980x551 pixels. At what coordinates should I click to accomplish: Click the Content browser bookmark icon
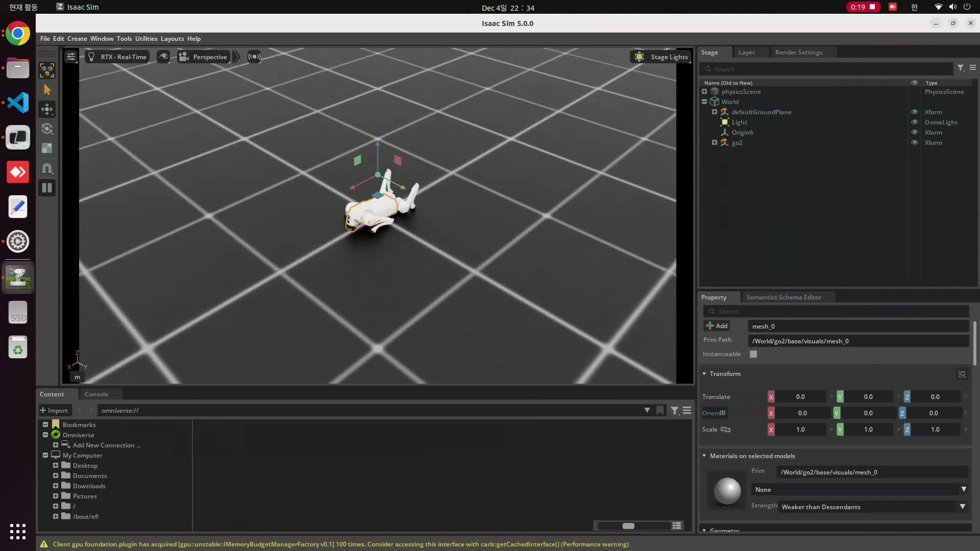[660, 410]
